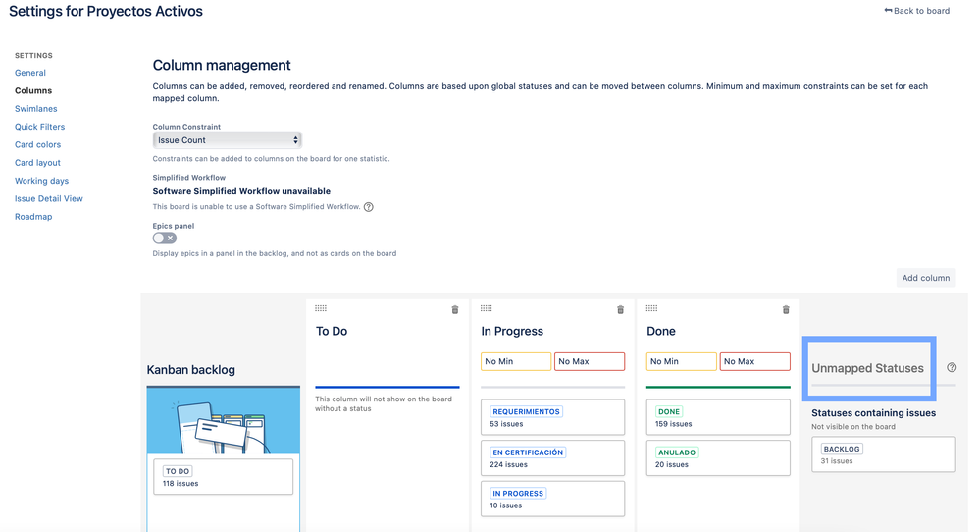Select the REQUERIMIENTOS status card
Screen dimensions: 980x532
[552, 417]
